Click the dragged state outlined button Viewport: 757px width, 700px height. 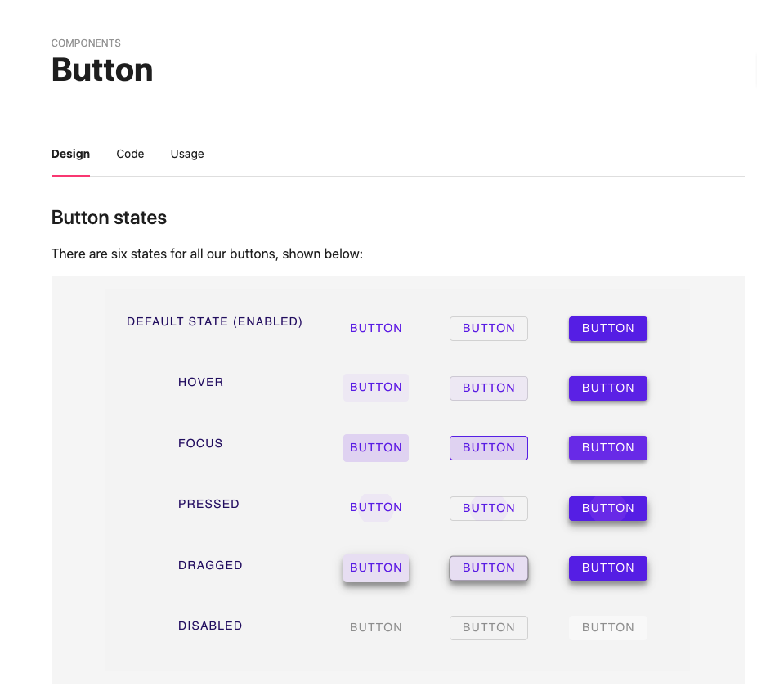tap(489, 568)
